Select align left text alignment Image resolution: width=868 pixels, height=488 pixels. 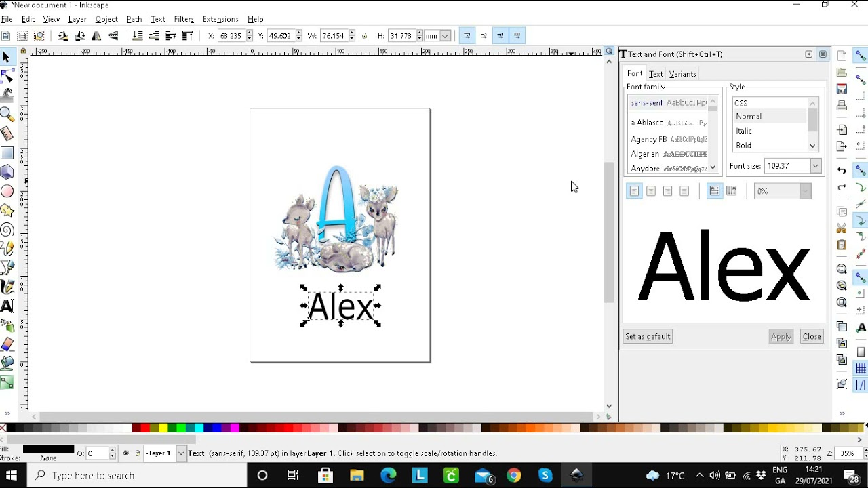[x=634, y=191]
